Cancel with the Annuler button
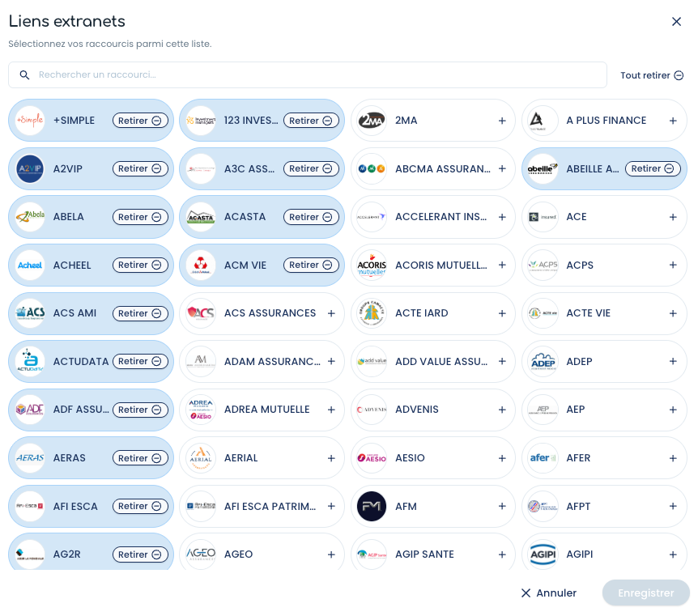 [548, 593]
